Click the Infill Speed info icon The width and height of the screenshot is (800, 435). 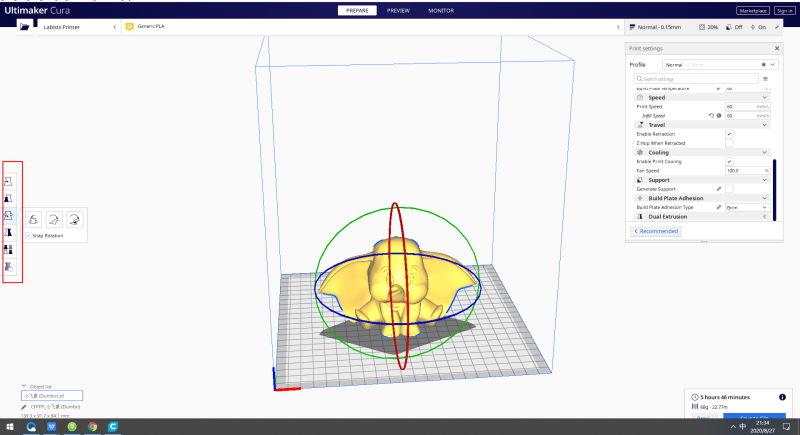(719, 116)
